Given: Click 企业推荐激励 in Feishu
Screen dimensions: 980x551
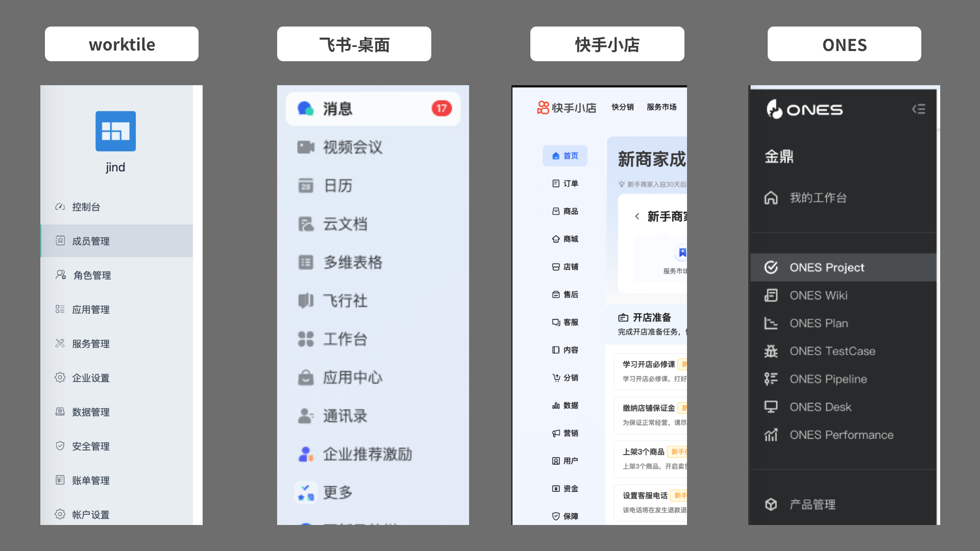Looking at the screenshot, I should 367,454.
